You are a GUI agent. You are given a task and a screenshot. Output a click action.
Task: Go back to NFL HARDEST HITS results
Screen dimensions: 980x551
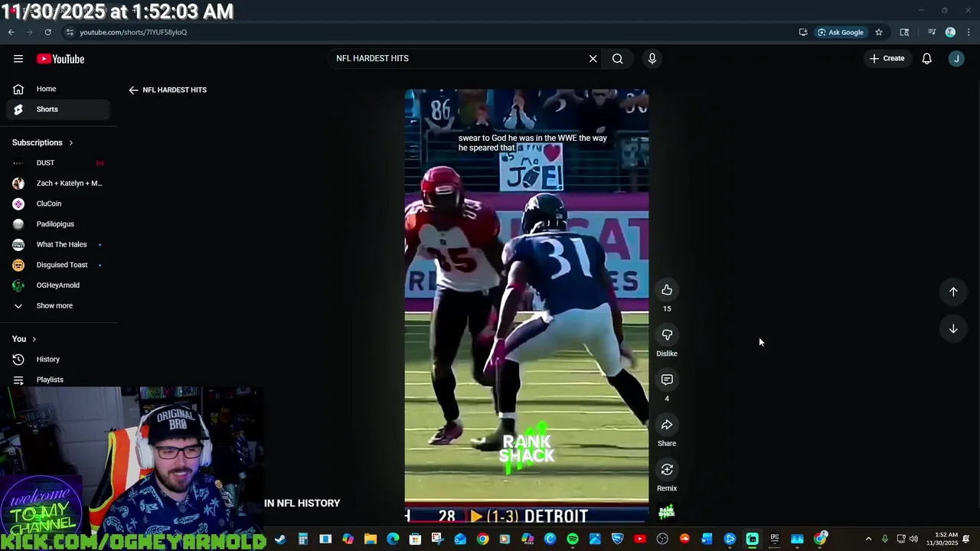(134, 90)
